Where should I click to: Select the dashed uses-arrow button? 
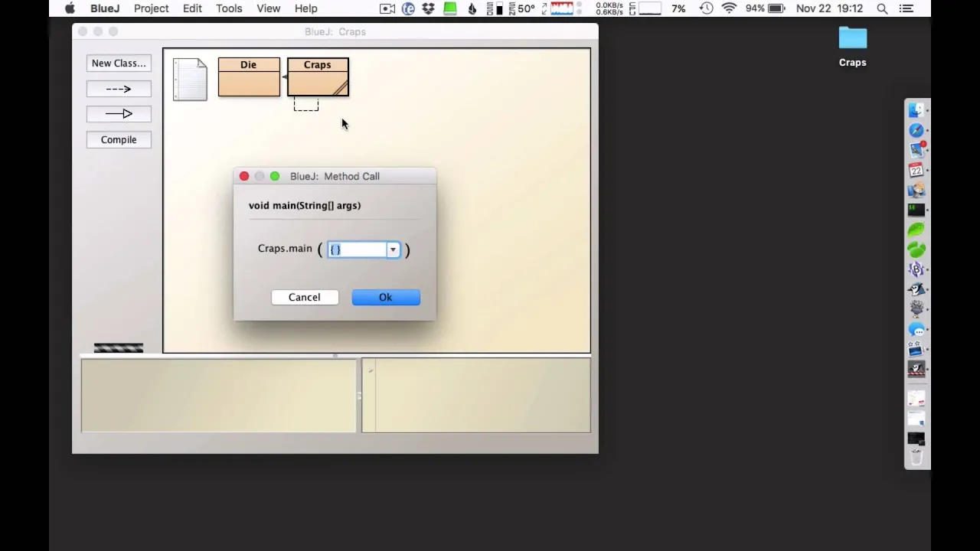119,89
